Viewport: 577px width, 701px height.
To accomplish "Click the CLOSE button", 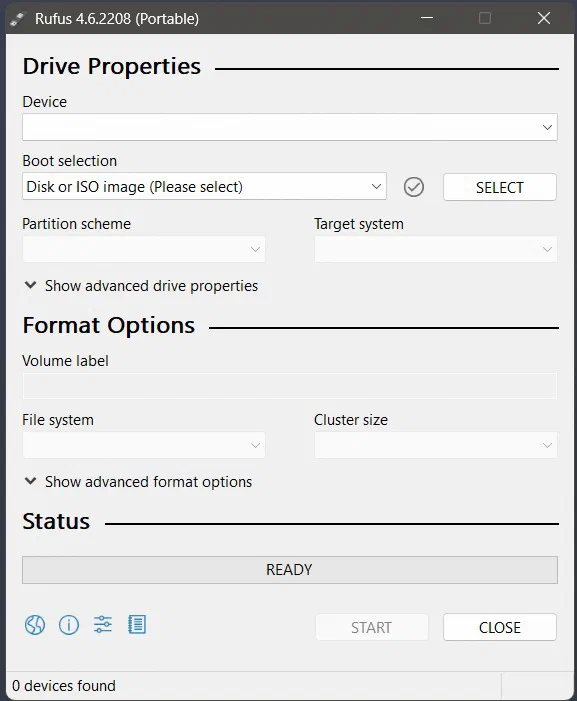I will click(500, 627).
